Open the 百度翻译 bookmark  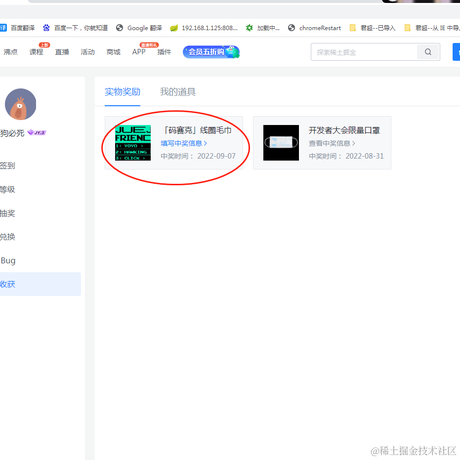pyautogui.click(x=17, y=28)
